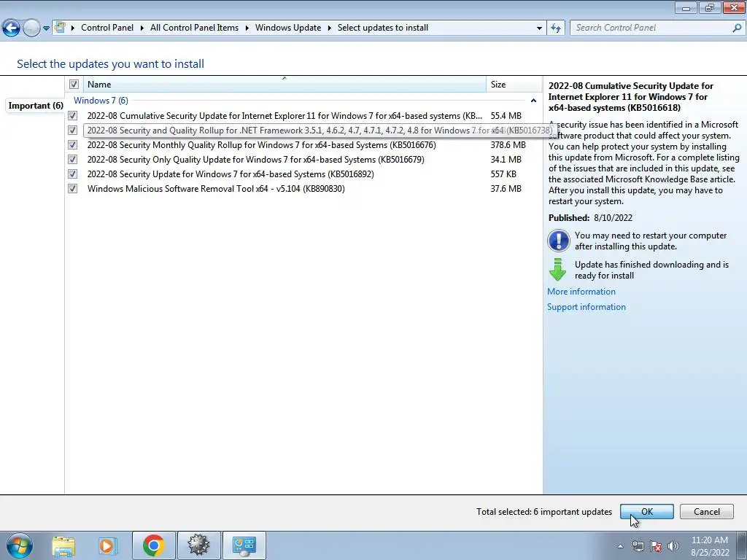Select Security Only Quality Update KB5016679 row
747x560 pixels.
coord(303,160)
